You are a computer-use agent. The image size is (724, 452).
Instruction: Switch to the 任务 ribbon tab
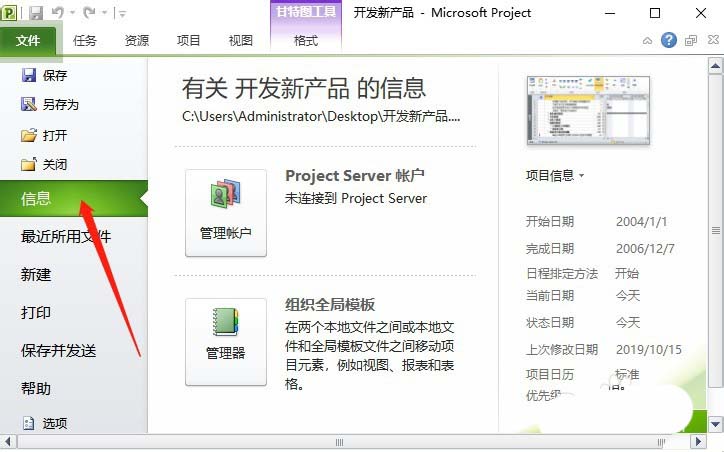pos(84,41)
